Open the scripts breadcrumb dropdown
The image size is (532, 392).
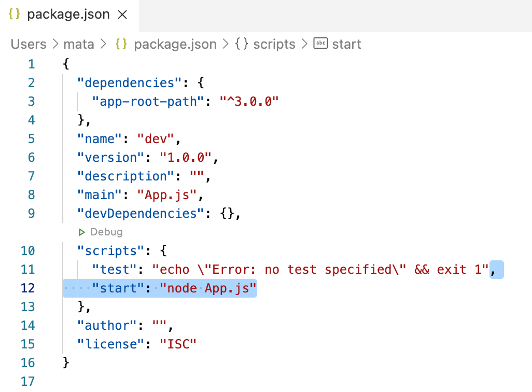tap(274, 44)
